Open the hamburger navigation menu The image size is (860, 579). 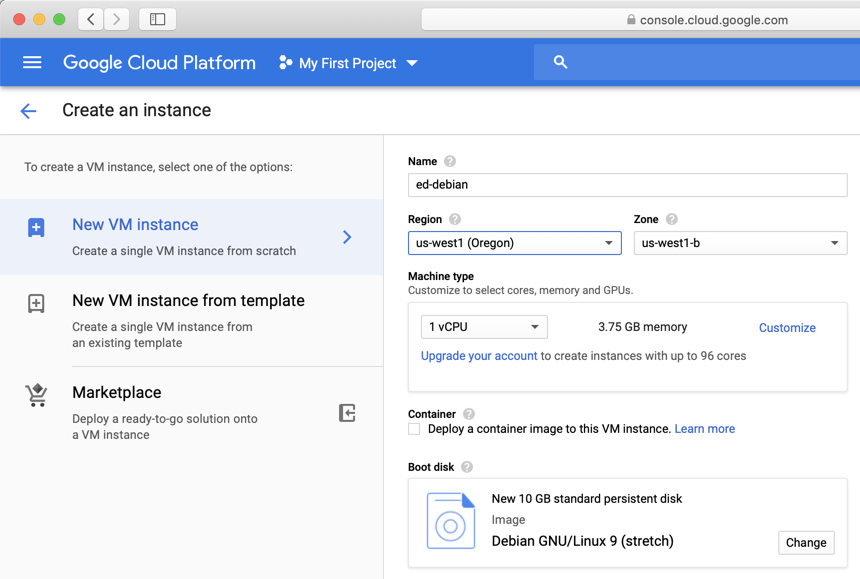32,62
